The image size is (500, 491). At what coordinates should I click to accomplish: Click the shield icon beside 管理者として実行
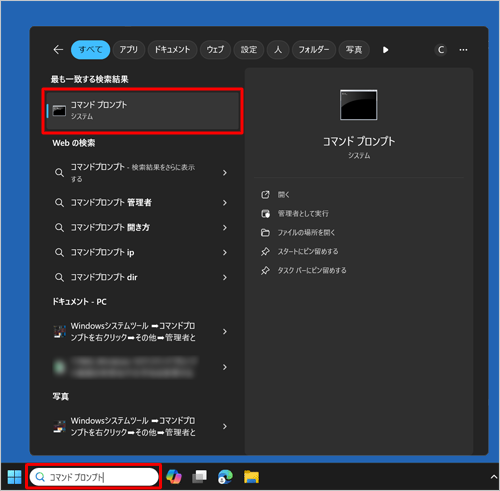(x=265, y=214)
